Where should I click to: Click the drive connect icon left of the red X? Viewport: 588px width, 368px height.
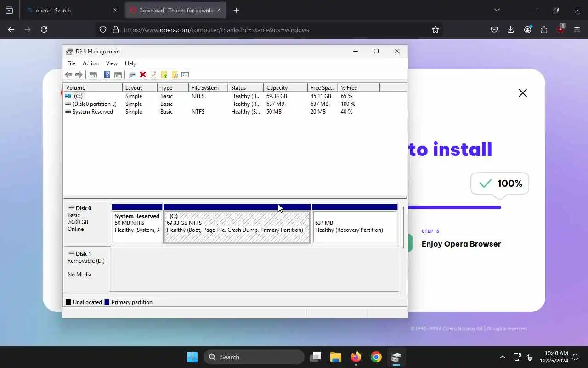pos(132,75)
